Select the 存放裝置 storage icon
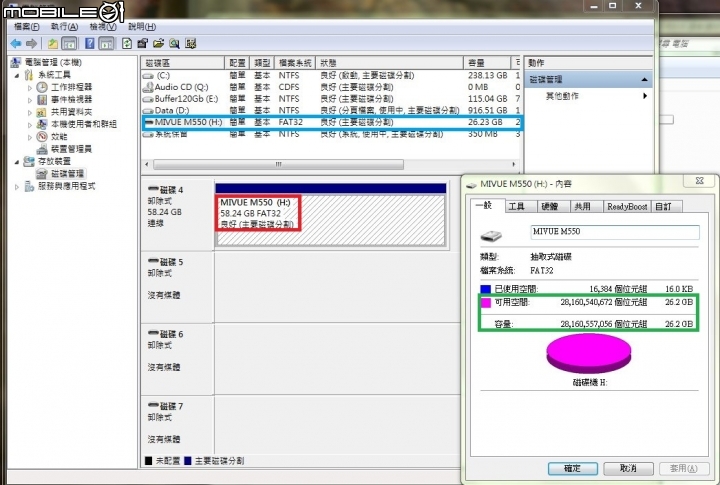 pyautogui.click(x=29, y=161)
